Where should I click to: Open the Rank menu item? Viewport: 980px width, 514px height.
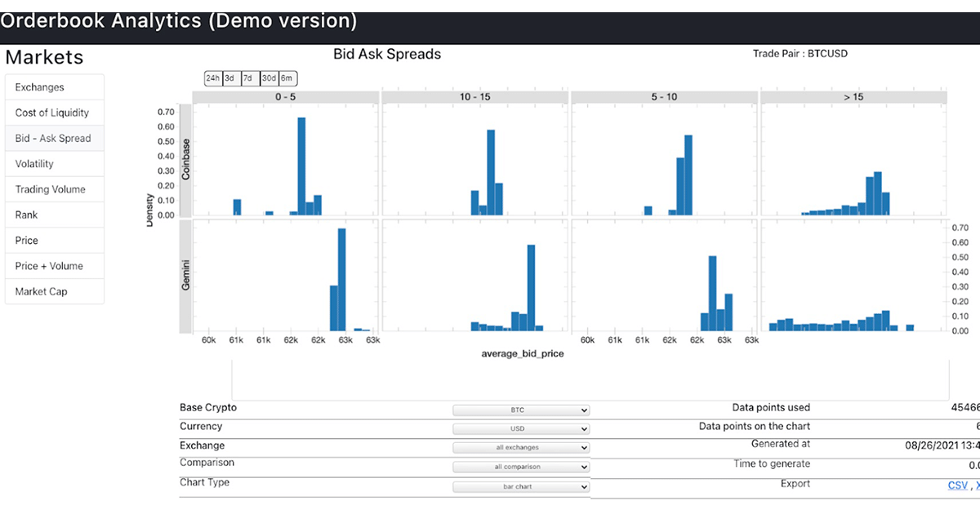click(55, 215)
